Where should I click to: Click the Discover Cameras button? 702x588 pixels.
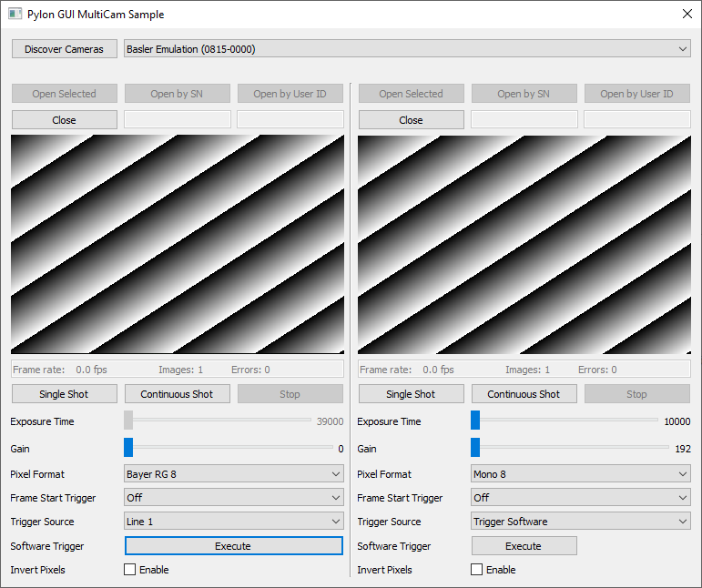tap(65, 49)
